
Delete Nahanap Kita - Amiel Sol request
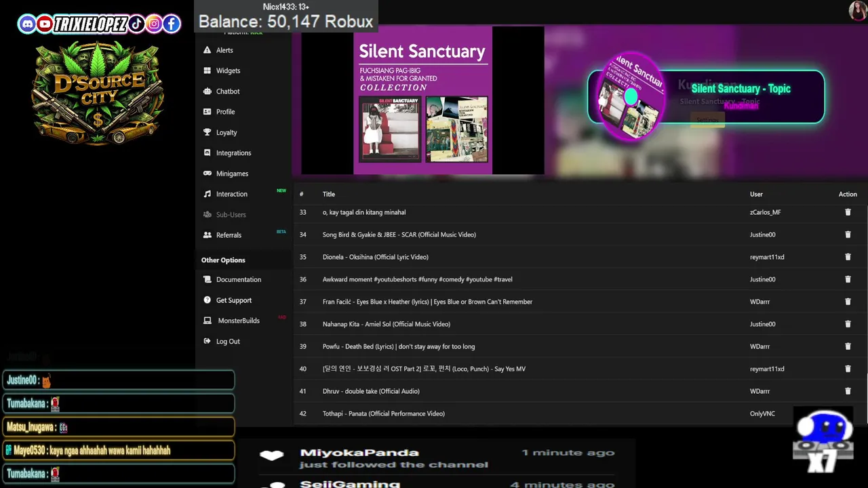tap(848, 324)
